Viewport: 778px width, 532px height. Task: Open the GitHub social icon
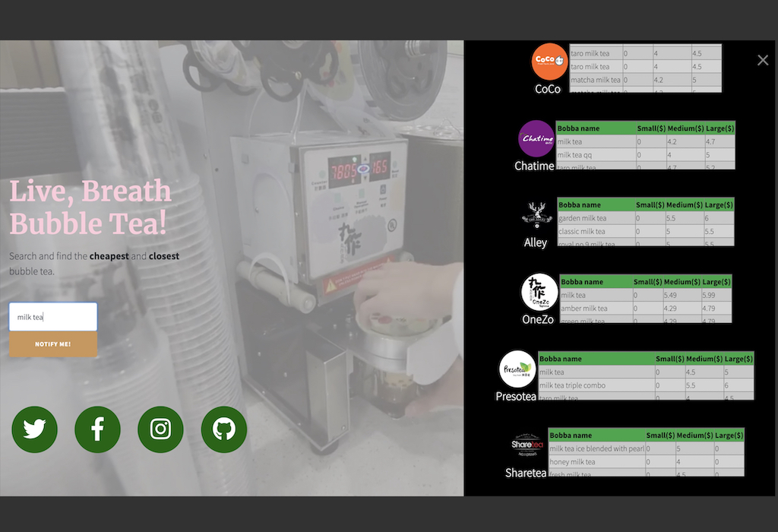223,429
